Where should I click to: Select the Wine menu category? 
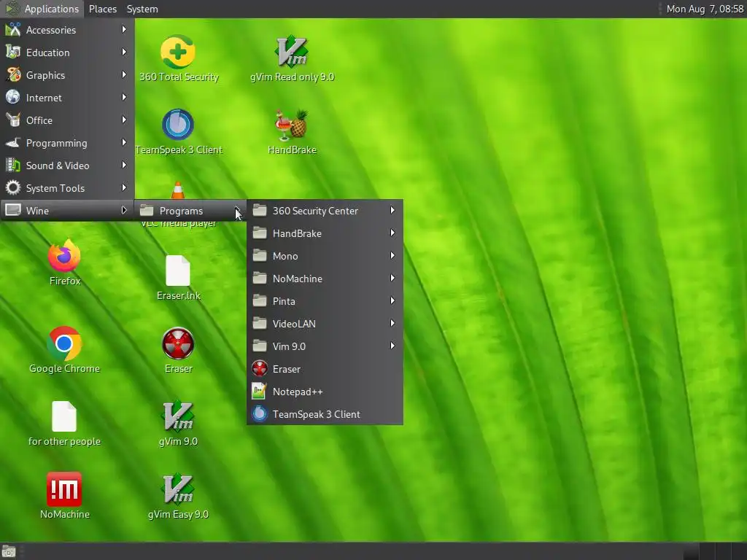click(67, 211)
